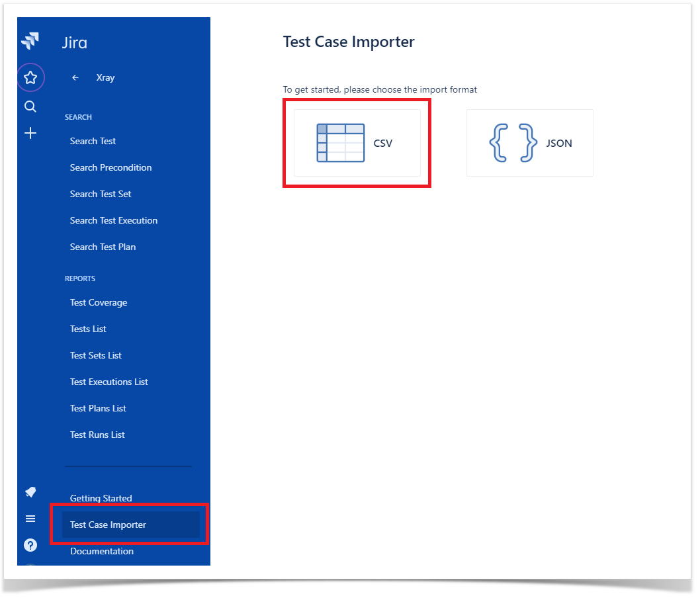Open Search Test Set
Screen dimensions: 700x598
[101, 194]
